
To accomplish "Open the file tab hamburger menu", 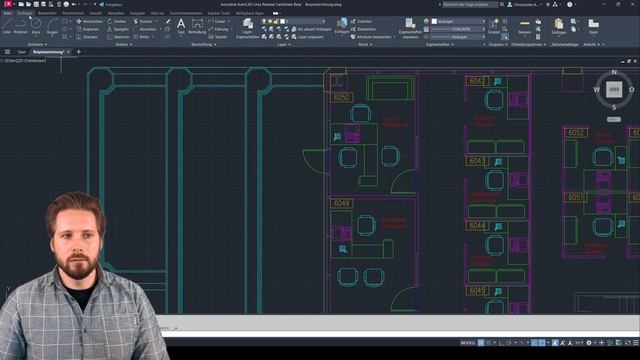I will point(7,52).
